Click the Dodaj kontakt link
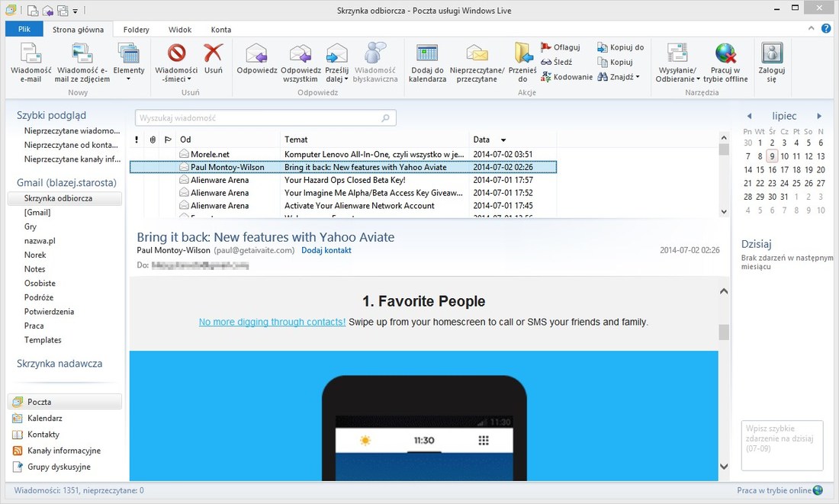 pos(326,250)
